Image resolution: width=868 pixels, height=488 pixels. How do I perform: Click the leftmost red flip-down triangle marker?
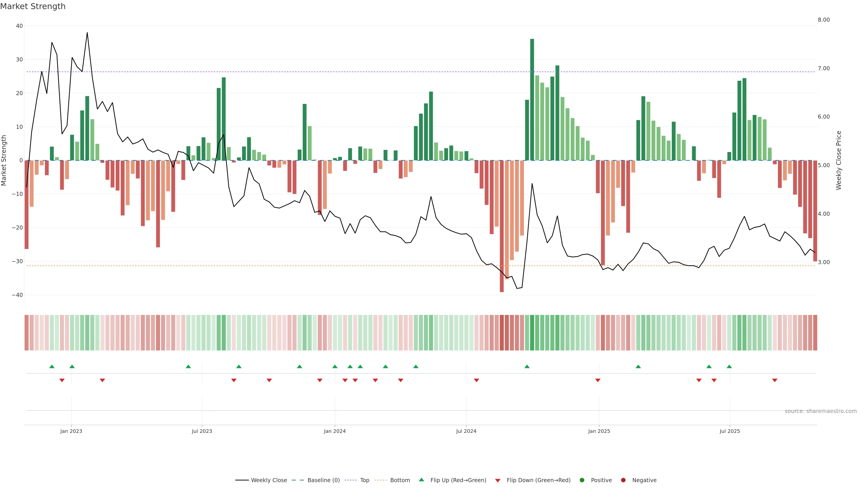pos(62,380)
